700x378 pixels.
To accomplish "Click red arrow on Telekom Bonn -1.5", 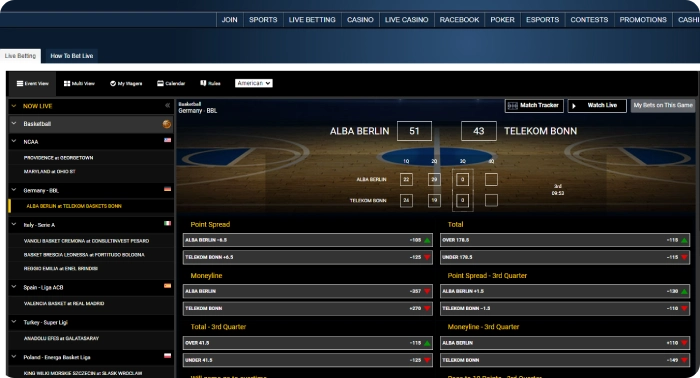I will coord(684,308).
